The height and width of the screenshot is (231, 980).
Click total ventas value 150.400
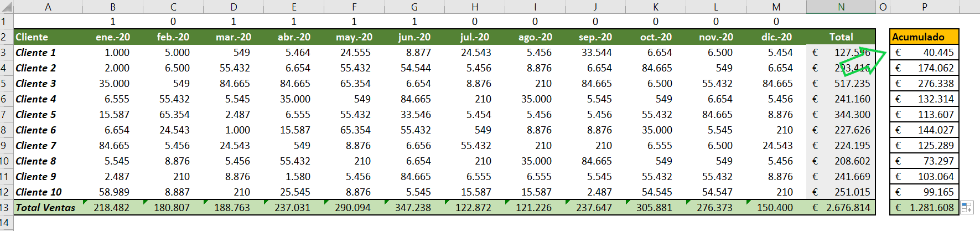[776, 208]
